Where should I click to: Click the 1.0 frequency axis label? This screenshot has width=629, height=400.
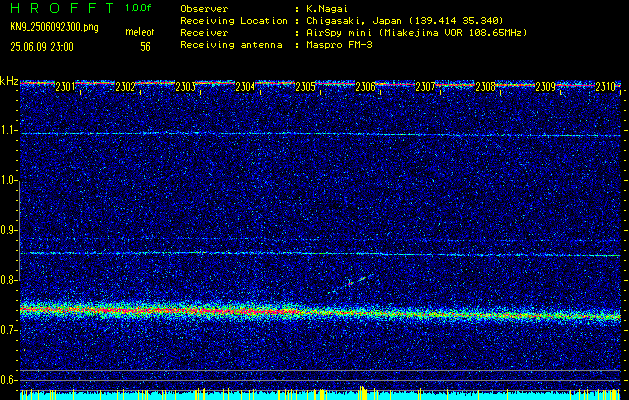(7, 181)
